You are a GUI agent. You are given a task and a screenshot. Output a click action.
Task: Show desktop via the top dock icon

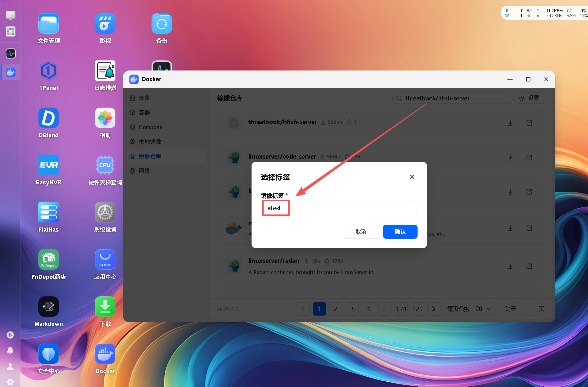(x=10, y=15)
